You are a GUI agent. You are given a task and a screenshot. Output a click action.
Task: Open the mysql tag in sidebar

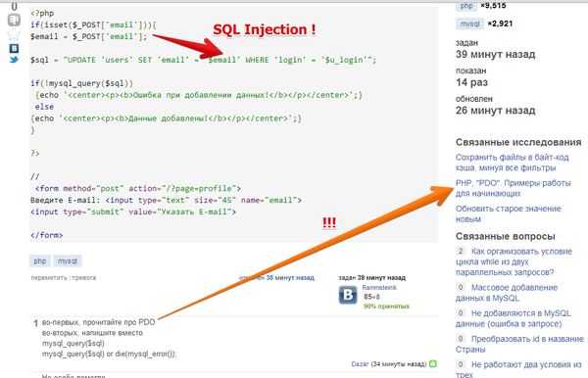click(x=469, y=24)
